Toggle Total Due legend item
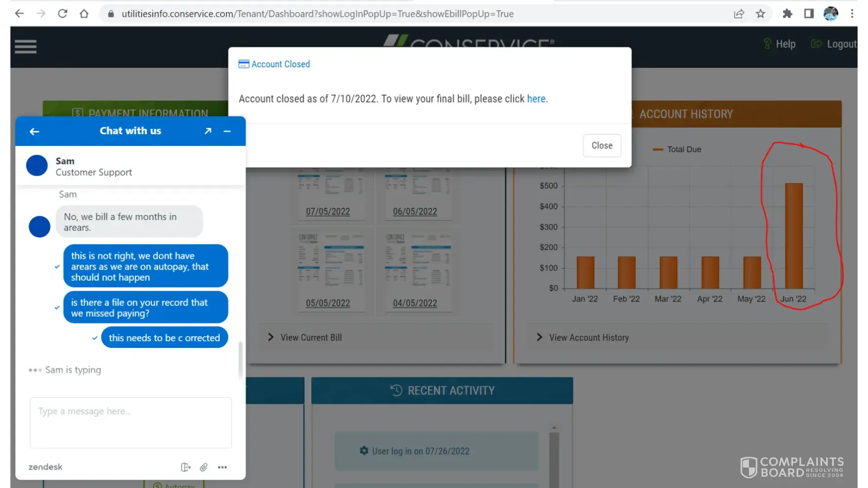The width and height of the screenshot is (868, 488). (677, 149)
